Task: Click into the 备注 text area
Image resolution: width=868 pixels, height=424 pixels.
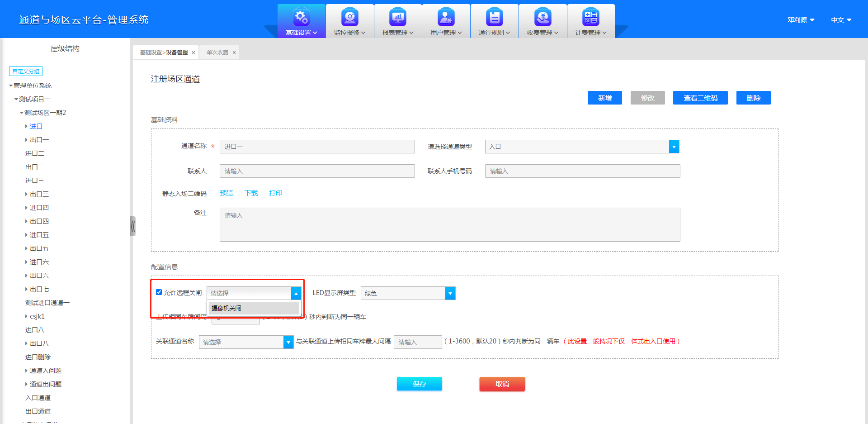Action: pyautogui.click(x=449, y=224)
